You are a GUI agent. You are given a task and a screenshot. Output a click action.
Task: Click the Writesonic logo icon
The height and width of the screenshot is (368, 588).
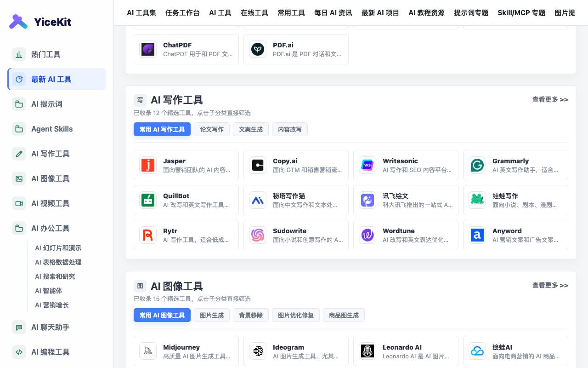(367, 165)
